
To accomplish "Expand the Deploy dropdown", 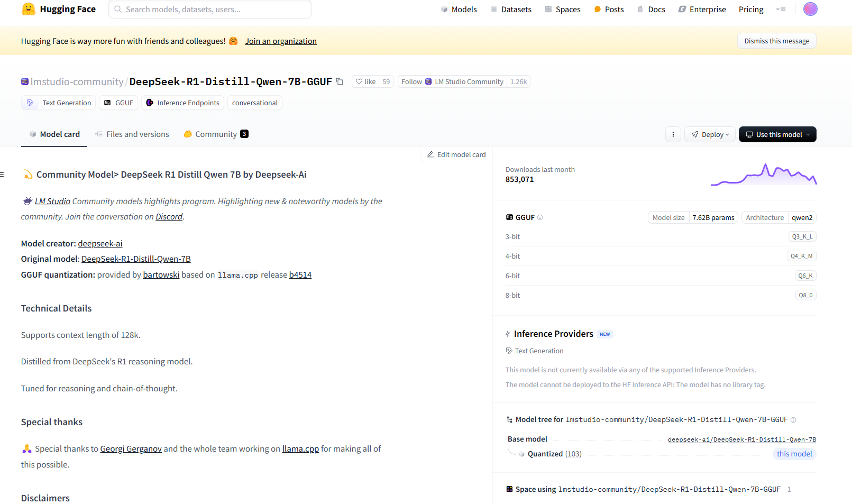I will point(710,134).
